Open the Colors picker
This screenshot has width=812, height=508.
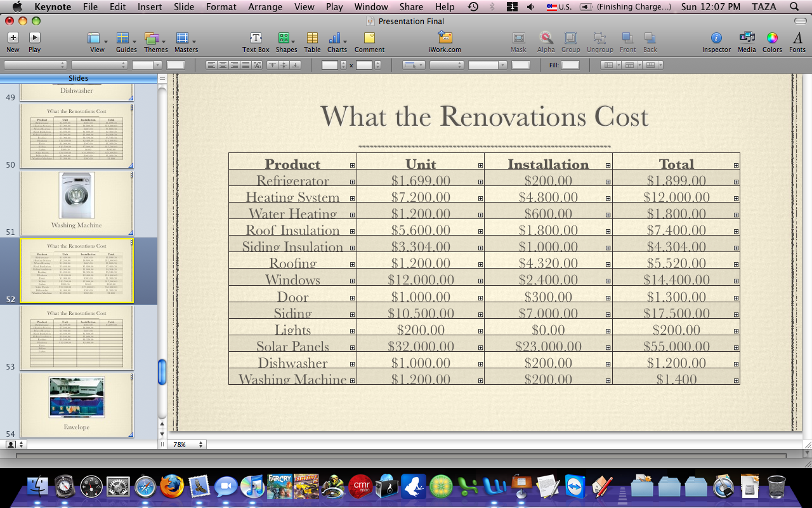tap(772, 42)
